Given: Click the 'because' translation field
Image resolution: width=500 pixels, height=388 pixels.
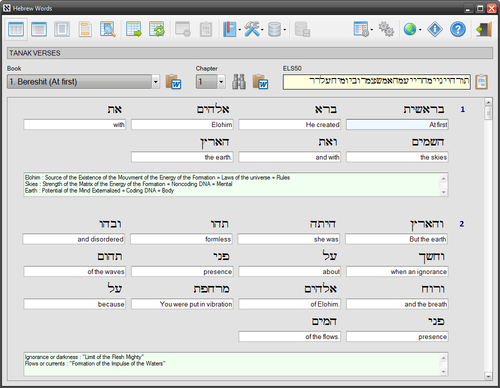Looking at the screenshot, I should 75,304.
